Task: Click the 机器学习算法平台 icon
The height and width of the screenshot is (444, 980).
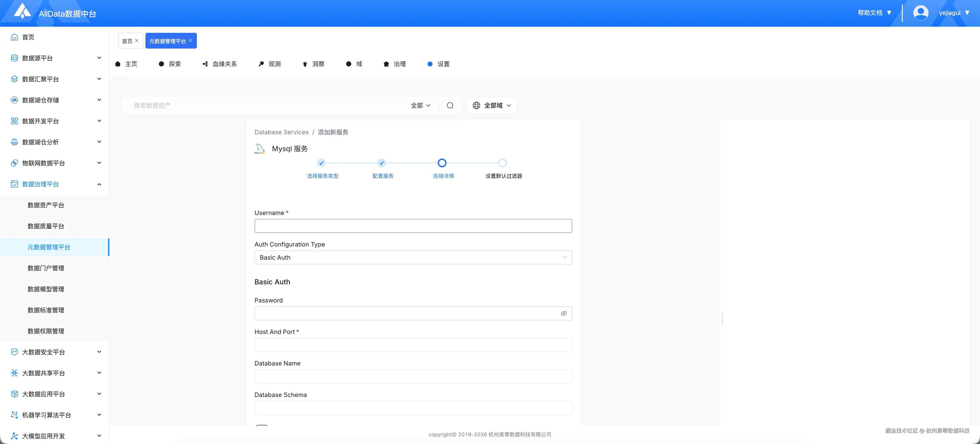Action: click(x=14, y=415)
